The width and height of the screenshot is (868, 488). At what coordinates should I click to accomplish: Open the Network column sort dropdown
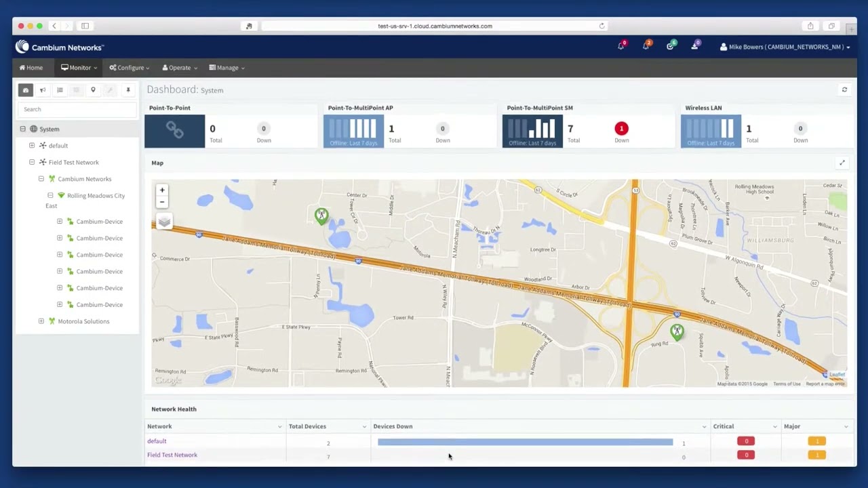pyautogui.click(x=279, y=426)
